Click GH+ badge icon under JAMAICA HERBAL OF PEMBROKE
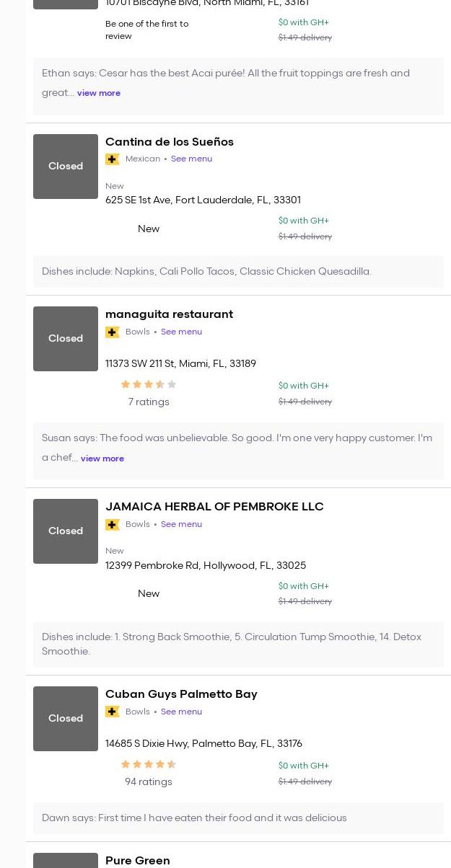The height and width of the screenshot is (868, 451). click(112, 525)
